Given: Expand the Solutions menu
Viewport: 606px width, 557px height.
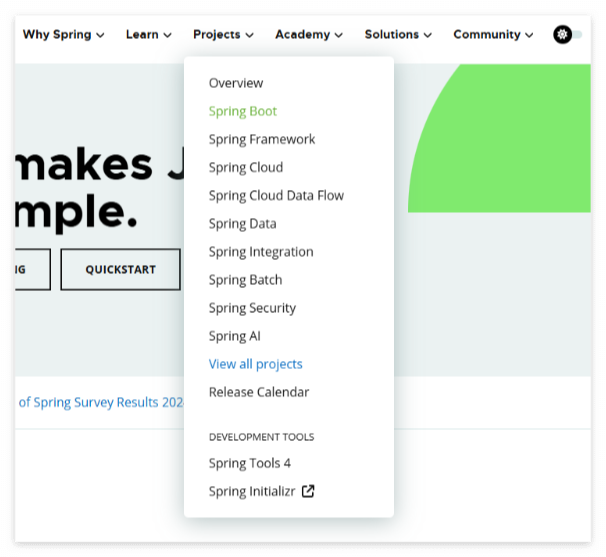Looking at the screenshot, I should [398, 34].
